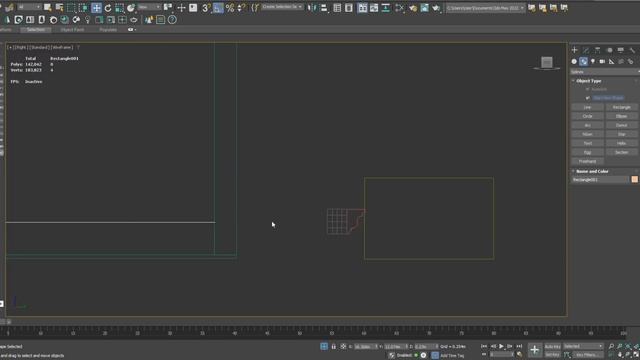Toggle the Start New Shape checkbox
The height and width of the screenshot is (360, 640).
point(588,98)
